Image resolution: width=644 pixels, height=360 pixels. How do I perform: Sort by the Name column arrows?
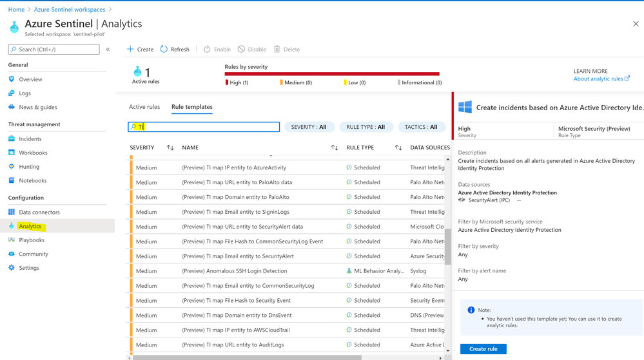[335, 147]
